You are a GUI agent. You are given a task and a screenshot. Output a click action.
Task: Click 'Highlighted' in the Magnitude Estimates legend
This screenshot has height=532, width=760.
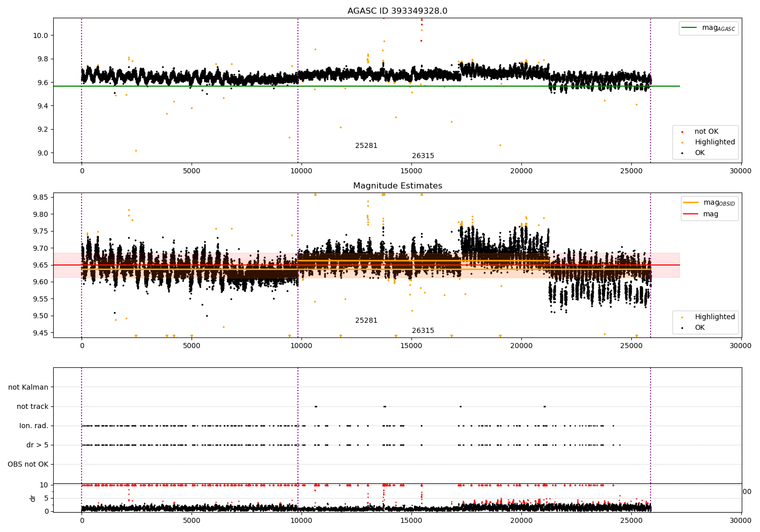pos(714,317)
